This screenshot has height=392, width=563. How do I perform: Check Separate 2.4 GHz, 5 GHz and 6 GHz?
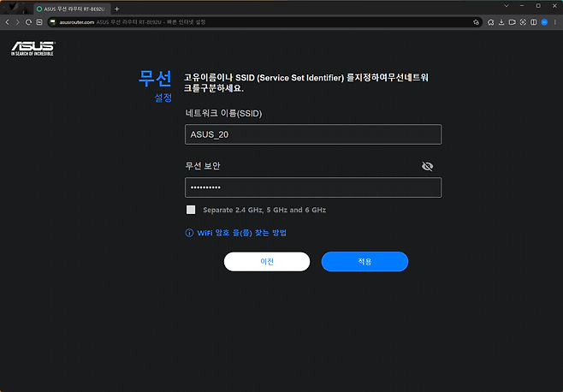(x=191, y=210)
